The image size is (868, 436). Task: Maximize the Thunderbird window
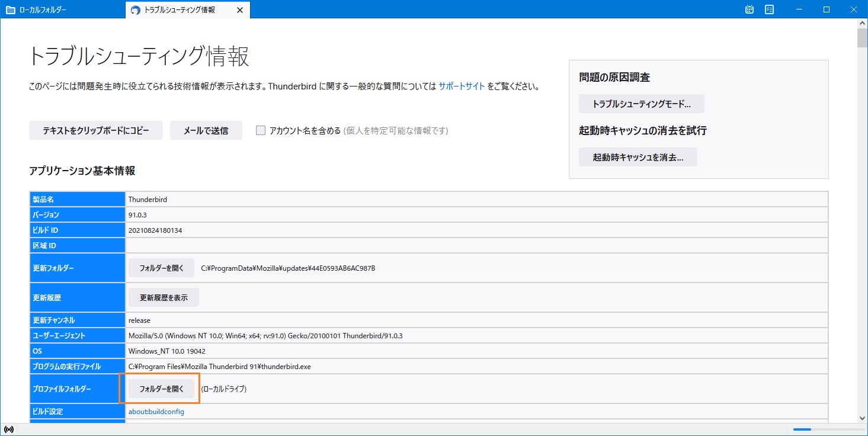coord(827,9)
